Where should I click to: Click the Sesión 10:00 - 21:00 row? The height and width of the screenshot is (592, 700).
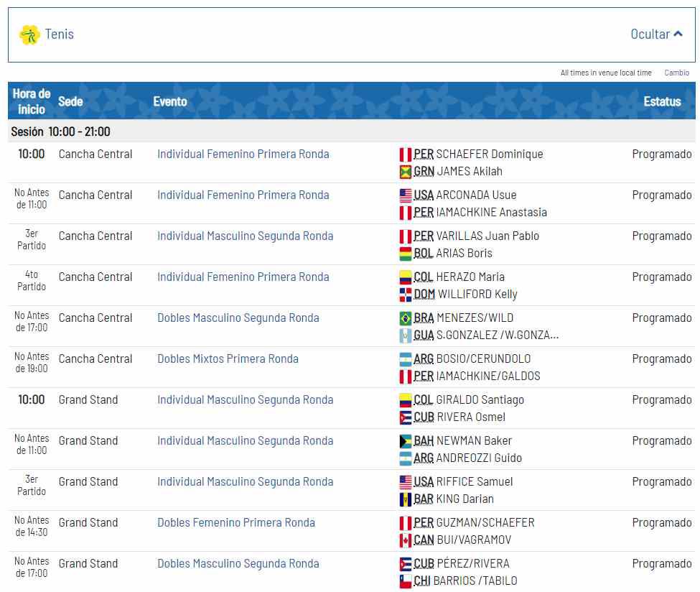point(61,132)
